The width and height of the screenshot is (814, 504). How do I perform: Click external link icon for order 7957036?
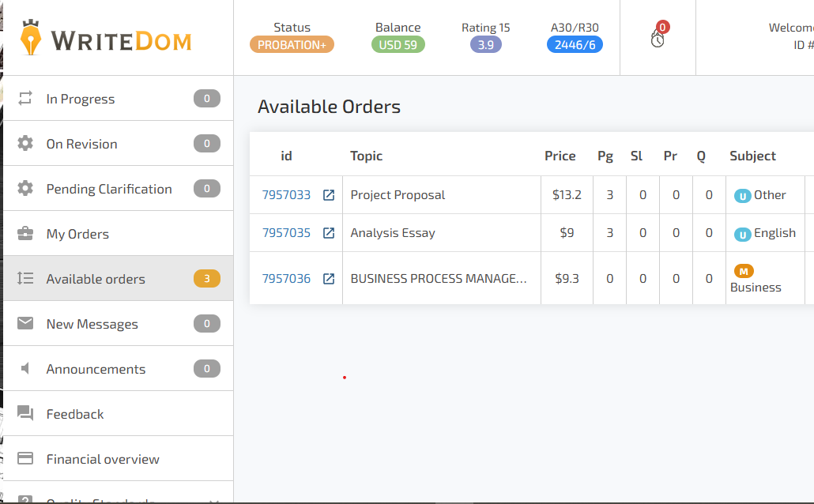point(329,279)
